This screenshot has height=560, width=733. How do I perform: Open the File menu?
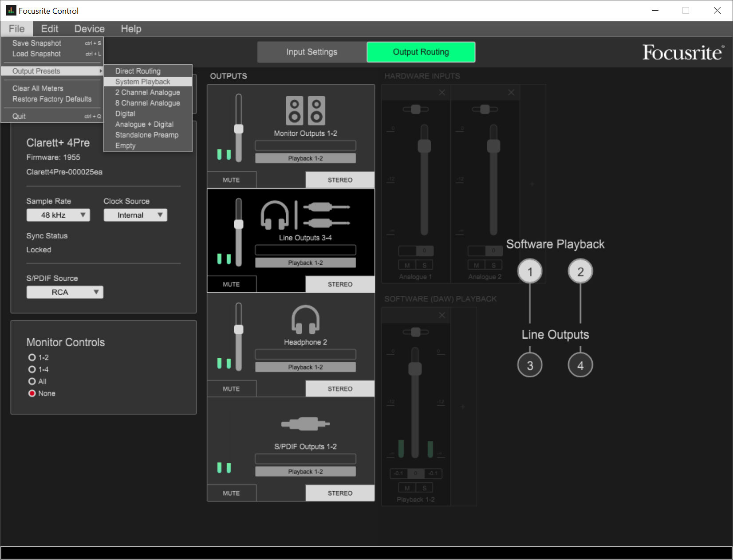(17, 29)
